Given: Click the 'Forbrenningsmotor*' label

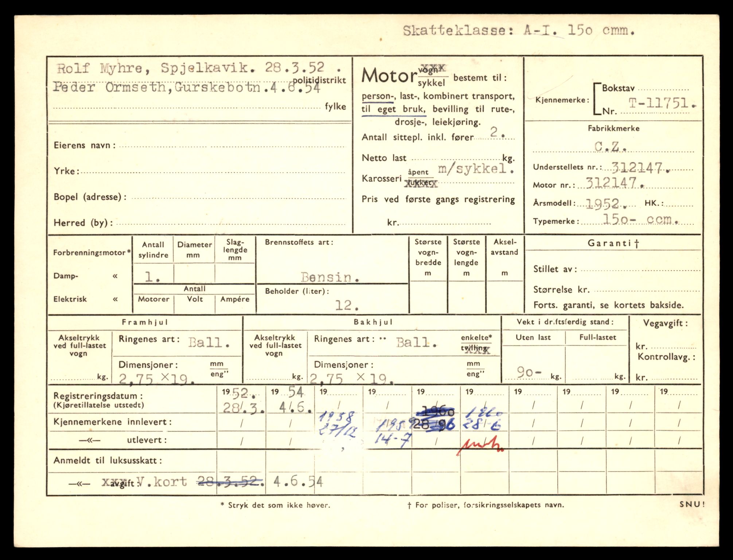Looking at the screenshot, I should [91, 253].
